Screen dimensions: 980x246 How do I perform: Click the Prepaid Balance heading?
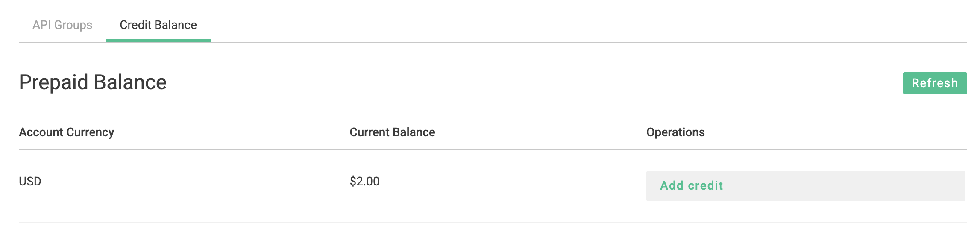(x=93, y=82)
